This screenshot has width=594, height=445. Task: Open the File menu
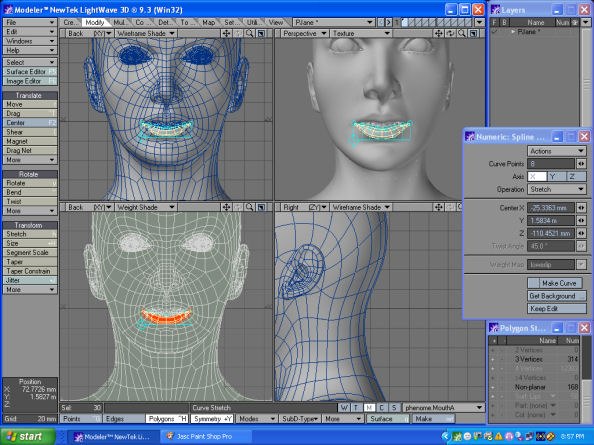pos(30,22)
